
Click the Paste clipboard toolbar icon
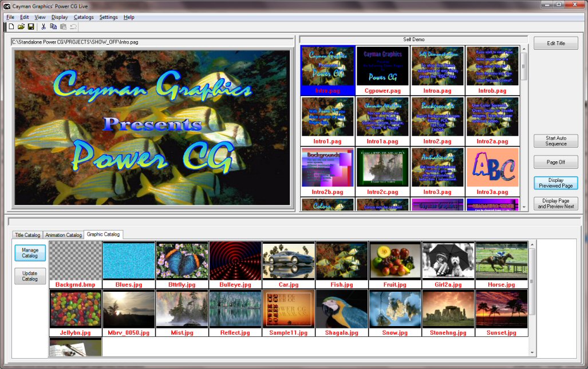[x=63, y=26]
